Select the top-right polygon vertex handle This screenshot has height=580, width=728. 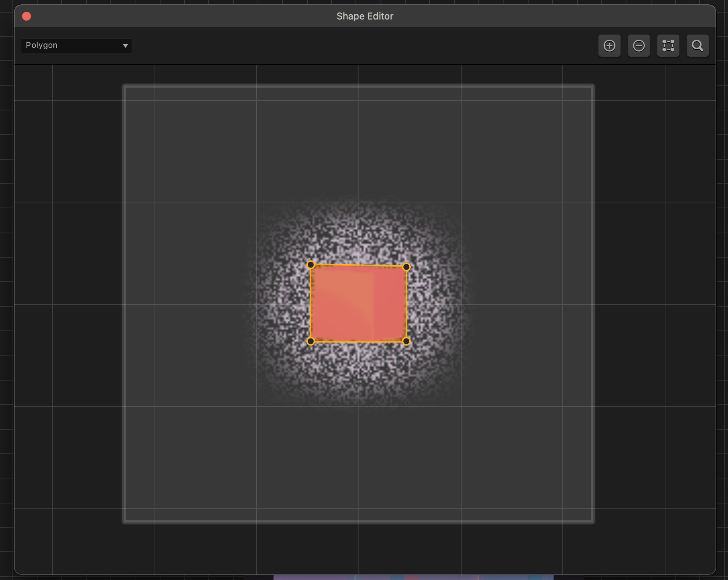[406, 267]
